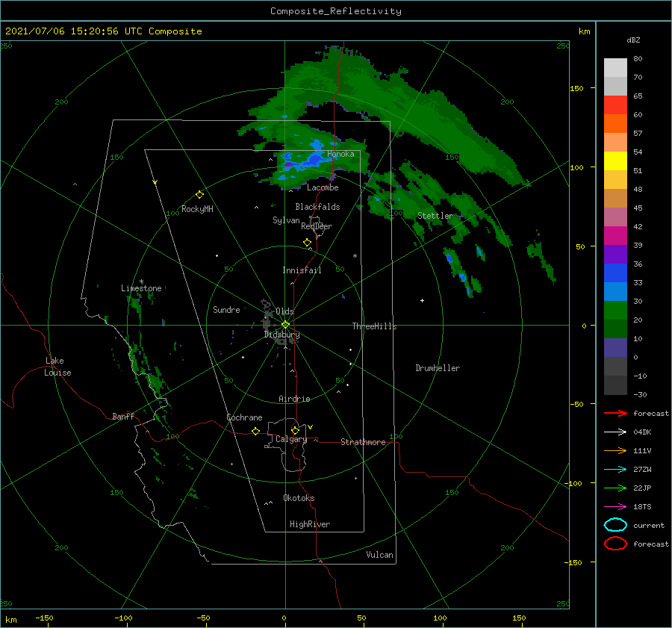Click the cyan current ellipse icon
Screen dimensions: 672x628
(x=615, y=525)
